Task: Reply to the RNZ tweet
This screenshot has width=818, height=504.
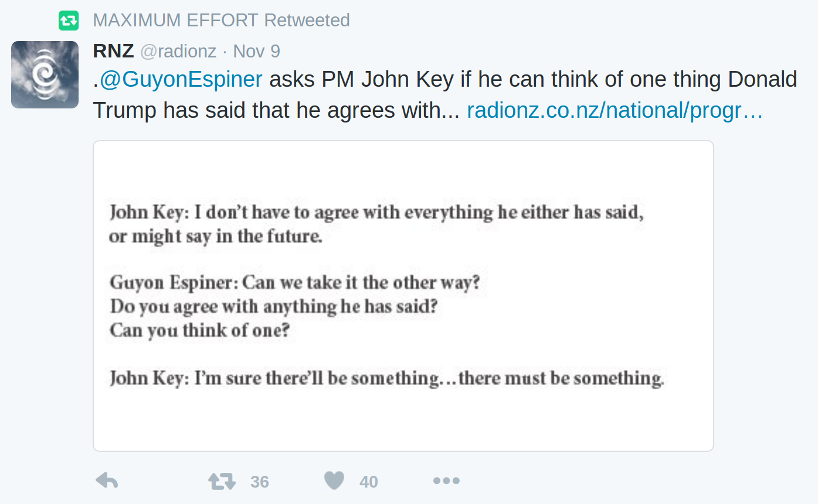Action: [107, 481]
